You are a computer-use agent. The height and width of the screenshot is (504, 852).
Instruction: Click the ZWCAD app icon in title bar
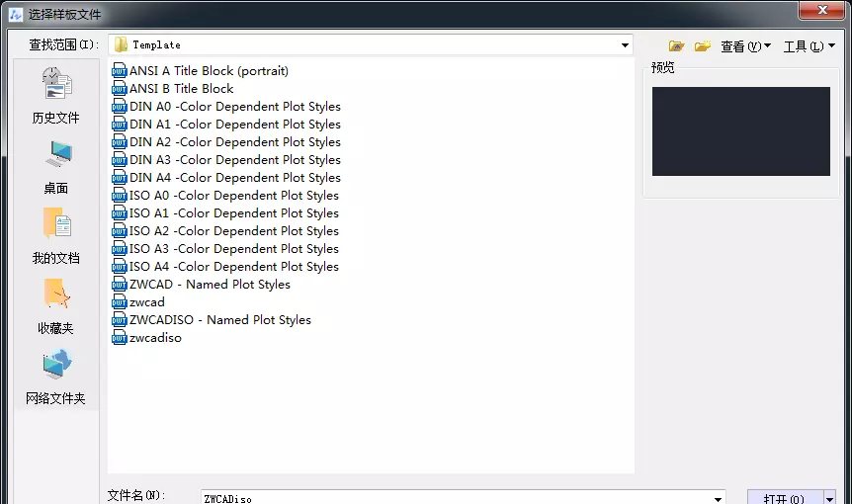coord(16,15)
